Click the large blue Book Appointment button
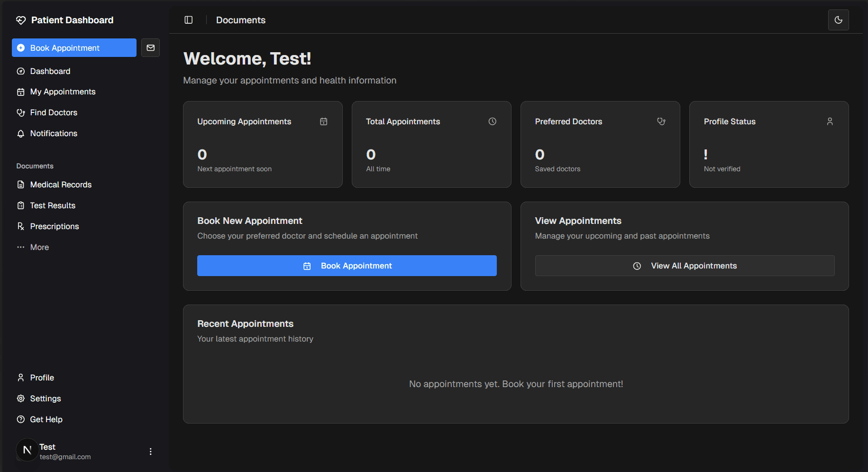The width and height of the screenshot is (868, 472). pyautogui.click(x=347, y=266)
